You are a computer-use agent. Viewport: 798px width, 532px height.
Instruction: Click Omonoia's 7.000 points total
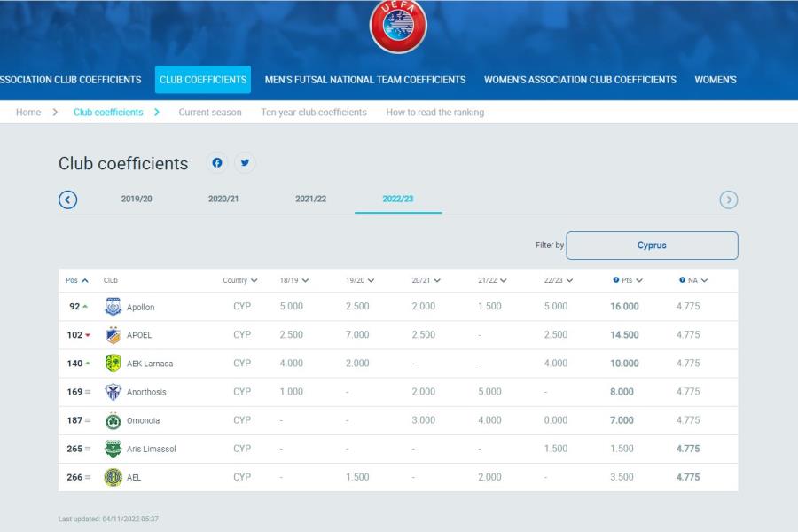pyautogui.click(x=622, y=420)
